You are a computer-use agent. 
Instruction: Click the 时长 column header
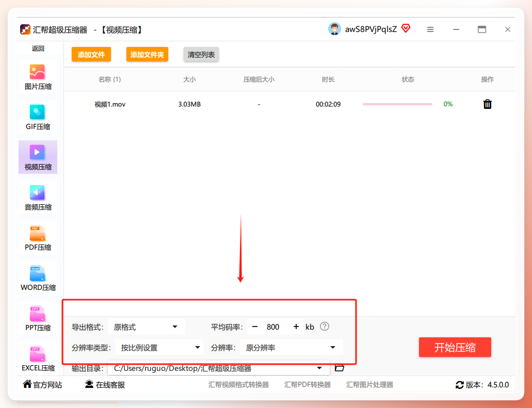[328, 79]
